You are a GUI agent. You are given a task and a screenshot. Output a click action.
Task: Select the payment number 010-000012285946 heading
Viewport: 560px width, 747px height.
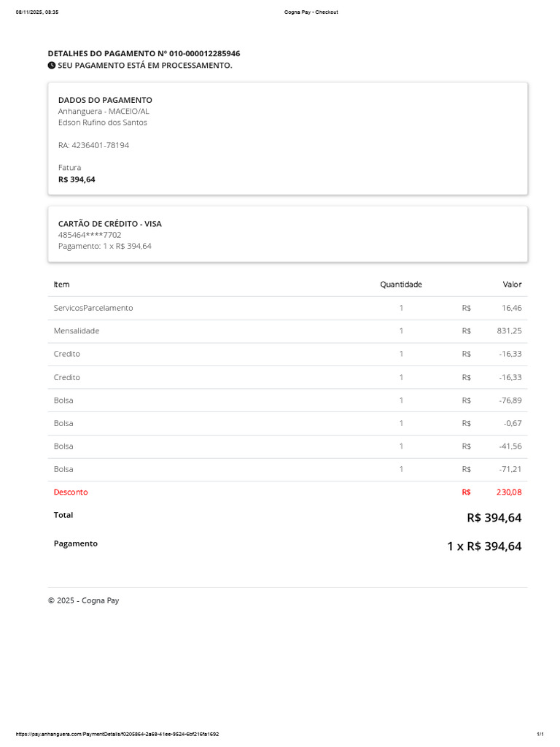click(144, 53)
